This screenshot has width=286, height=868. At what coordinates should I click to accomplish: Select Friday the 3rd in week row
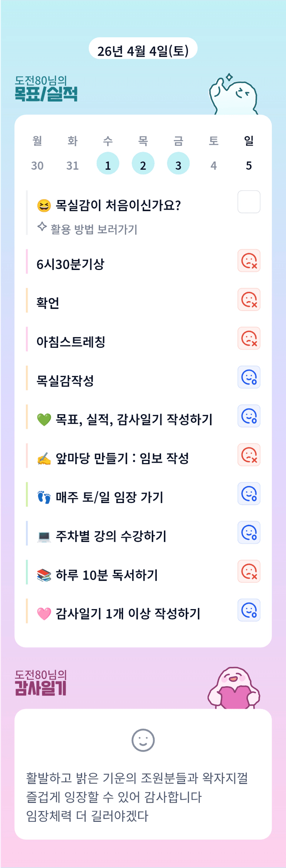pyautogui.click(x=178, y=163)
